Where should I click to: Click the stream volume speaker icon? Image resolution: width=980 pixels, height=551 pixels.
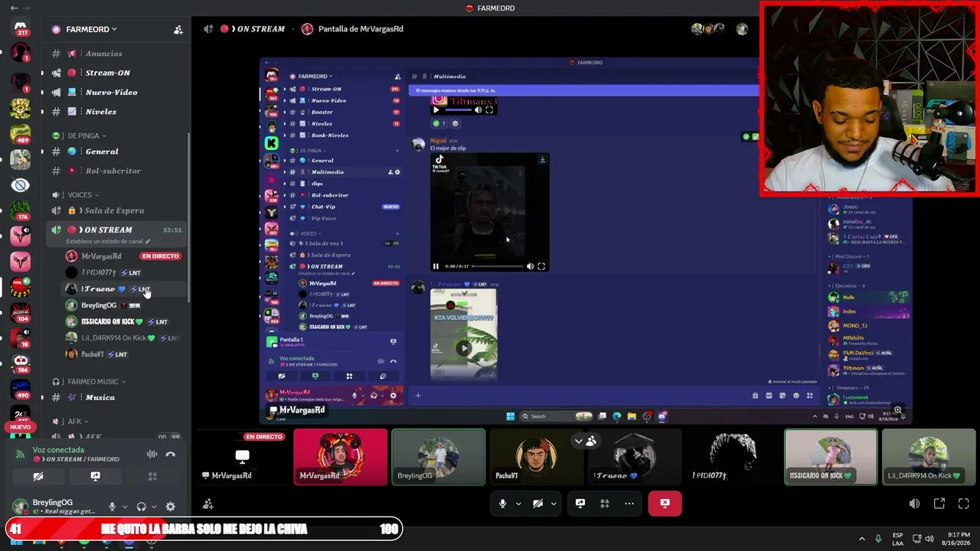(x=914, y=504)
